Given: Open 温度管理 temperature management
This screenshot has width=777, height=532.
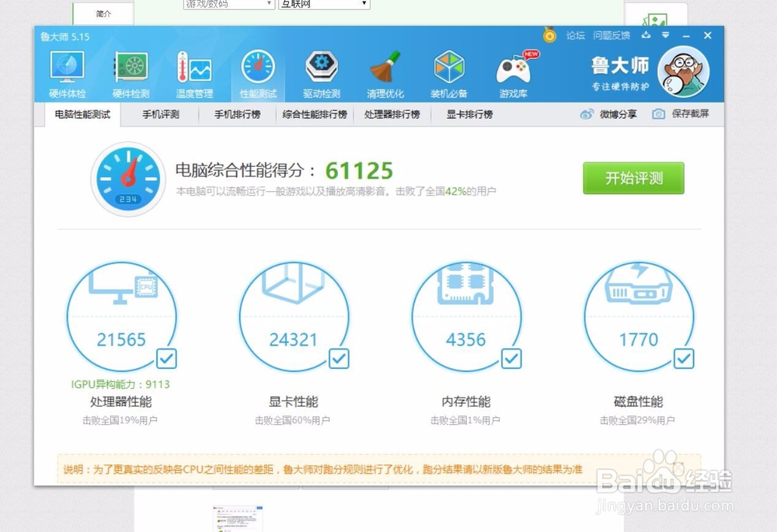Looking at the screenshot, I should 193,72.
